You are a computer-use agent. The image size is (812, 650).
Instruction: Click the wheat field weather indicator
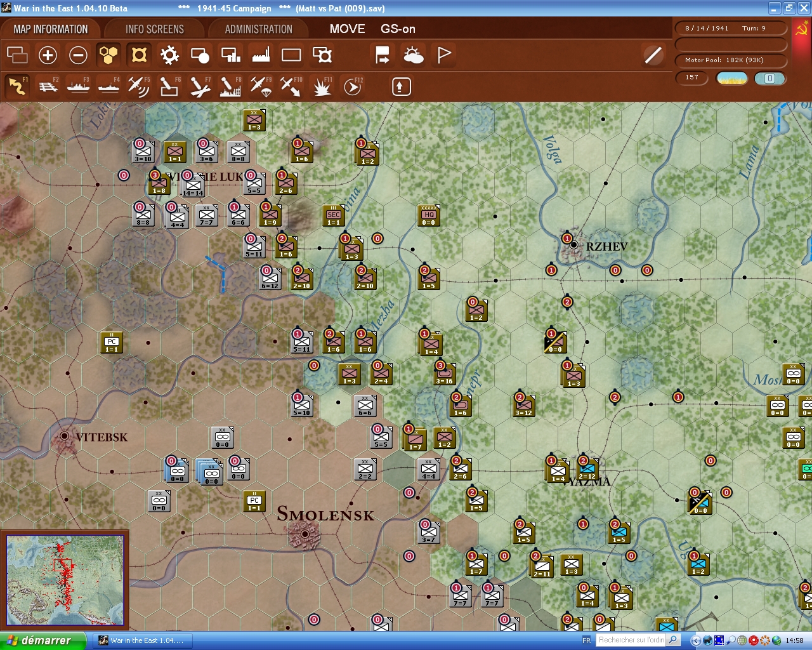(732, 79)
